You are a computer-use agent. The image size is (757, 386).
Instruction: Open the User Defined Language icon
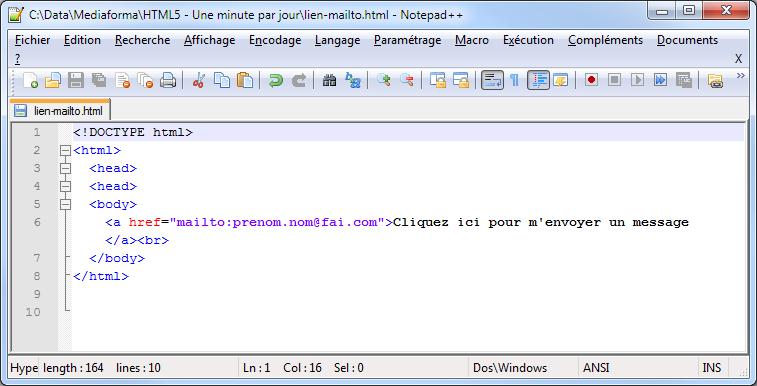pos(561,80)
